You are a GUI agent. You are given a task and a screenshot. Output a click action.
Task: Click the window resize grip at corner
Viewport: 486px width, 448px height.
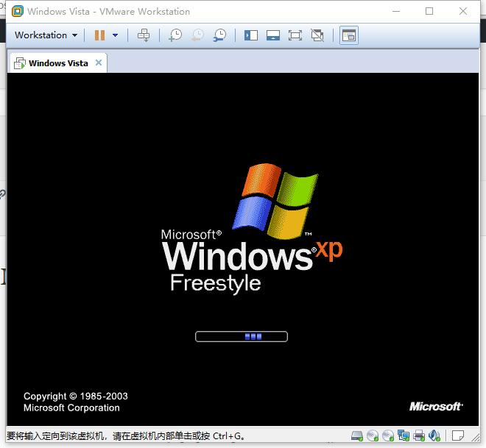click(476, 437)
